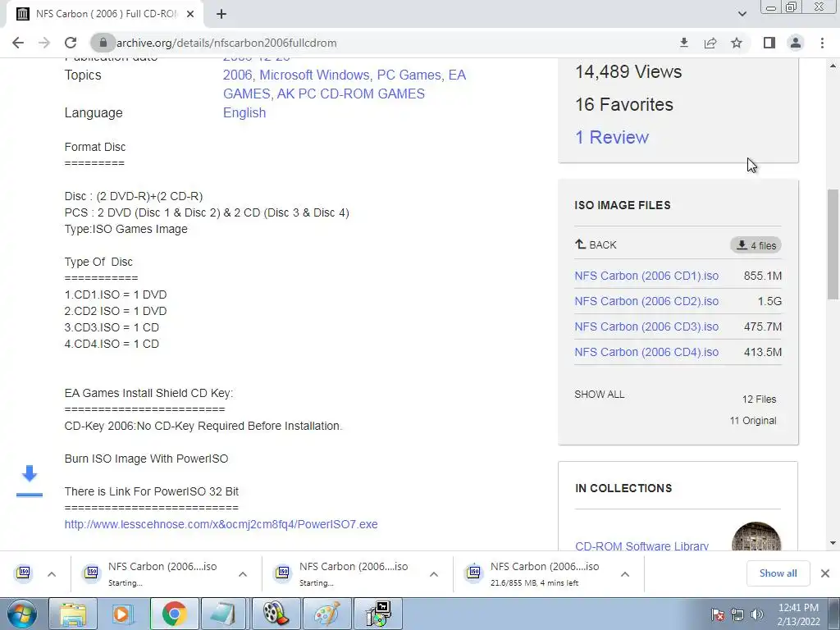Close the NFS Carbon tab
Viewport: 840px width, 630px height.
(190, 14)
